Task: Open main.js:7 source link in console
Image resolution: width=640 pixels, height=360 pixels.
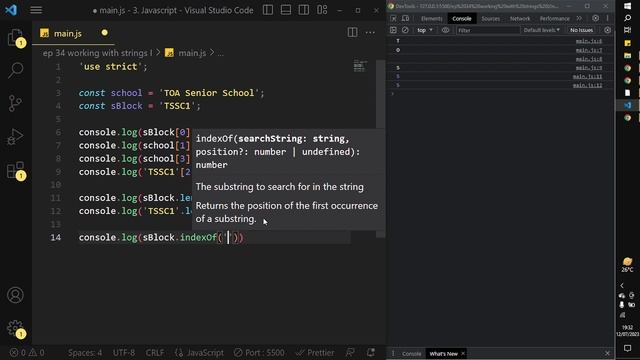Action: [x=589, y=50]
